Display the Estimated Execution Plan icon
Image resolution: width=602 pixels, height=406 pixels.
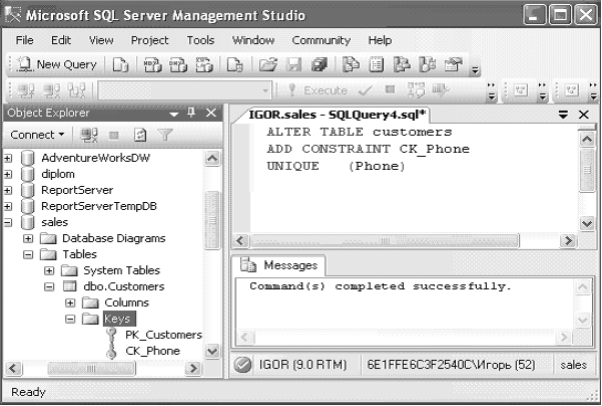point(416,91)
